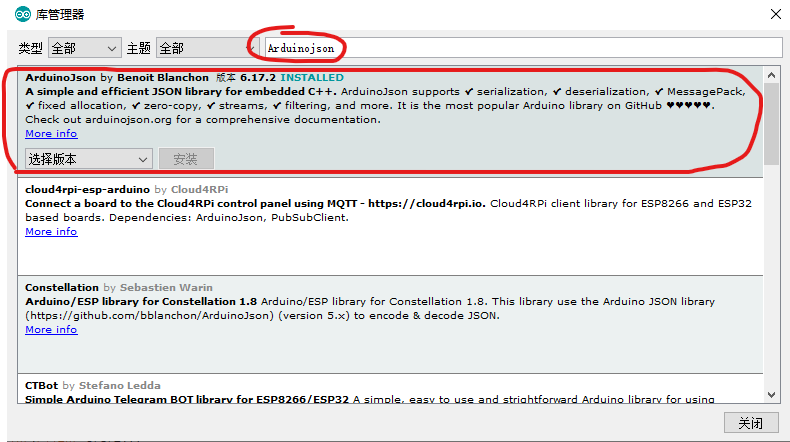The image size is (790, 442).
Task: Open the 类型 (type) dropdown
Action: point(85,48)
